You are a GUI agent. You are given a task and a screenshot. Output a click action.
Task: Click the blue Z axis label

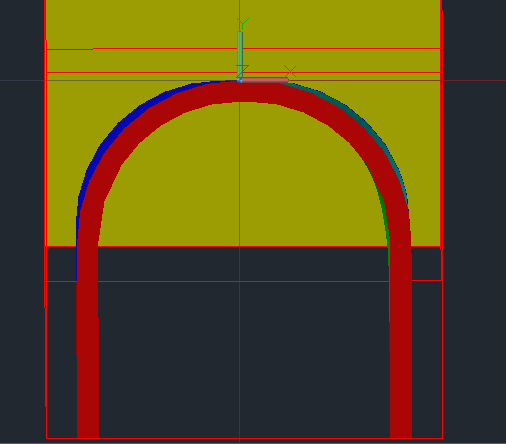[242, 71]
